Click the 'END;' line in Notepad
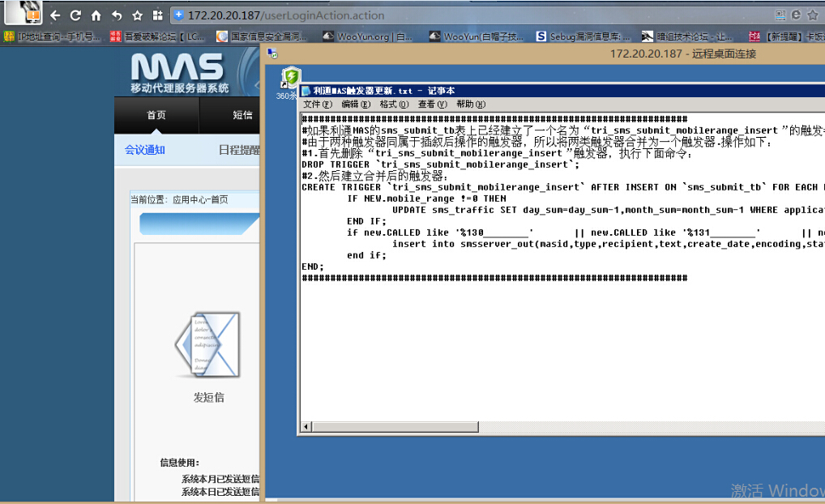The height and width of the screenshot is (504, 825). (x=313, y=267)
